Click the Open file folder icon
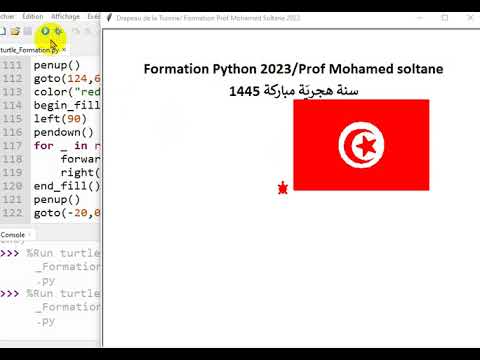This screenshot has width=480, height=360. pos(15,31)
